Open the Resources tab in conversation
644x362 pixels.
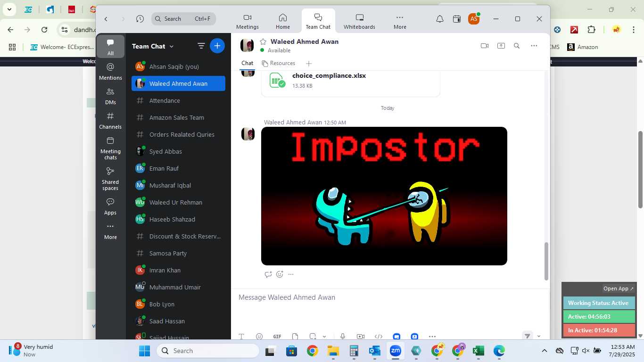pos(279,63)
